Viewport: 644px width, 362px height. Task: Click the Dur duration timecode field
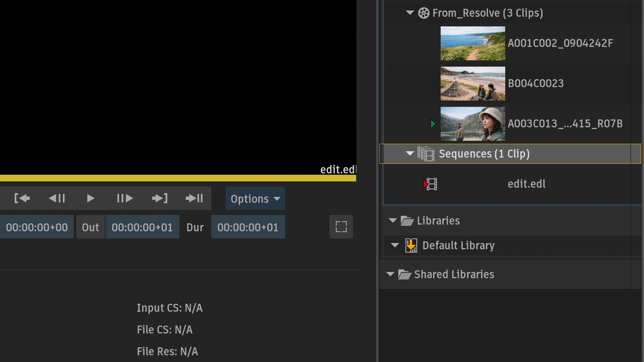248,227
